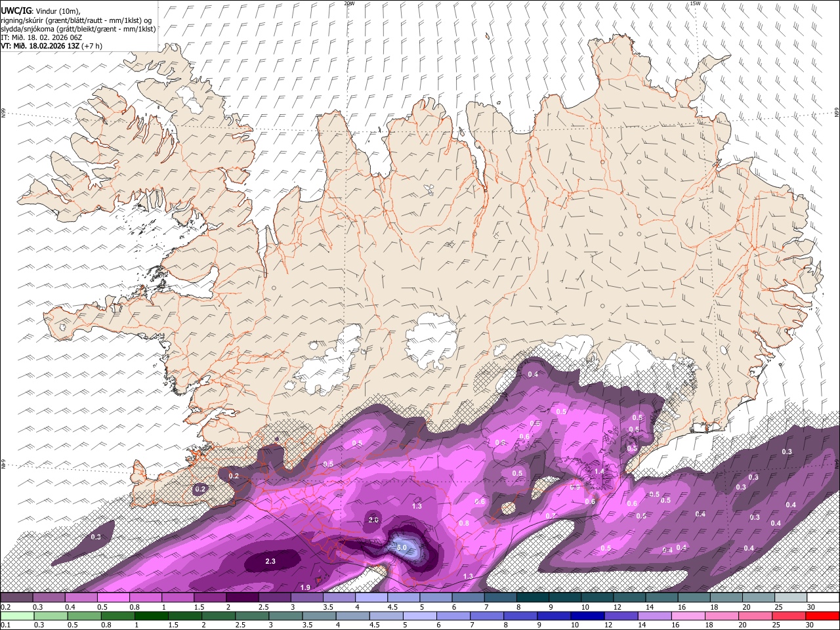Click the 4.5 label under upper legend bar
The image size is (840, 630).
(x=392, y=607)
